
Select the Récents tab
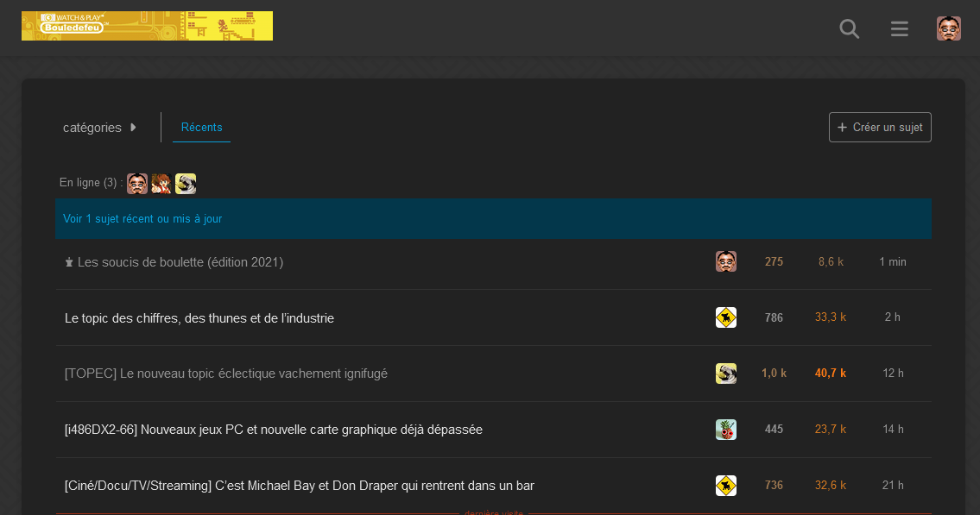201,128
